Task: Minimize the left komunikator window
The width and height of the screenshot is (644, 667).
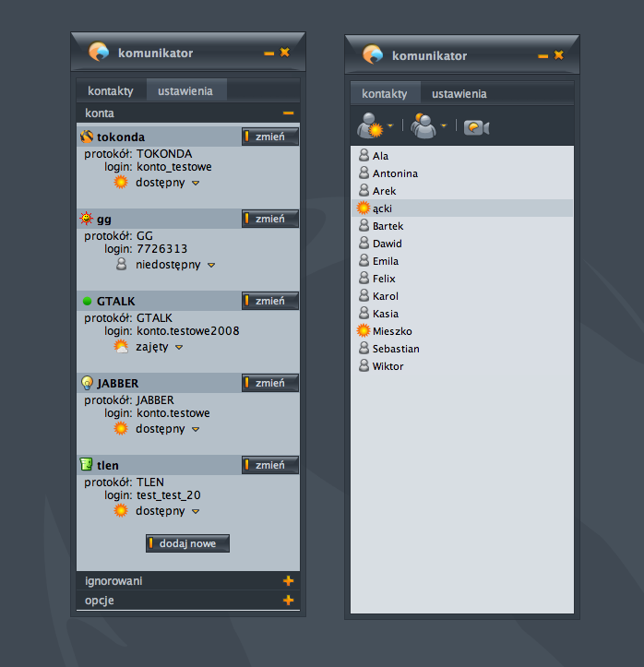Action: (x=268, y=54)
